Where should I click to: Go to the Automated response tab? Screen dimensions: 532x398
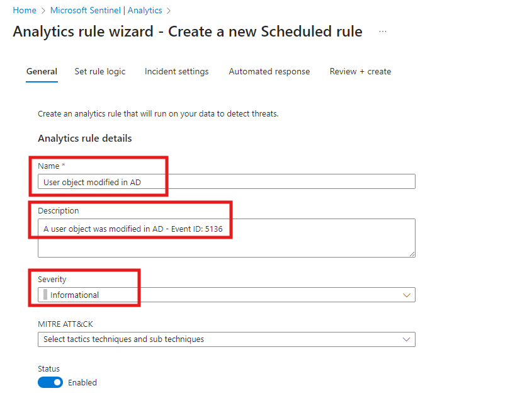269,72
